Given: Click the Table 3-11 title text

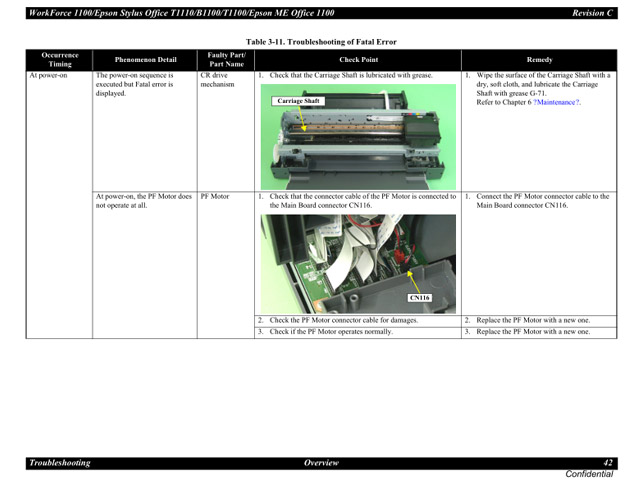Looking at the screenshot, I should pos(322,42).
